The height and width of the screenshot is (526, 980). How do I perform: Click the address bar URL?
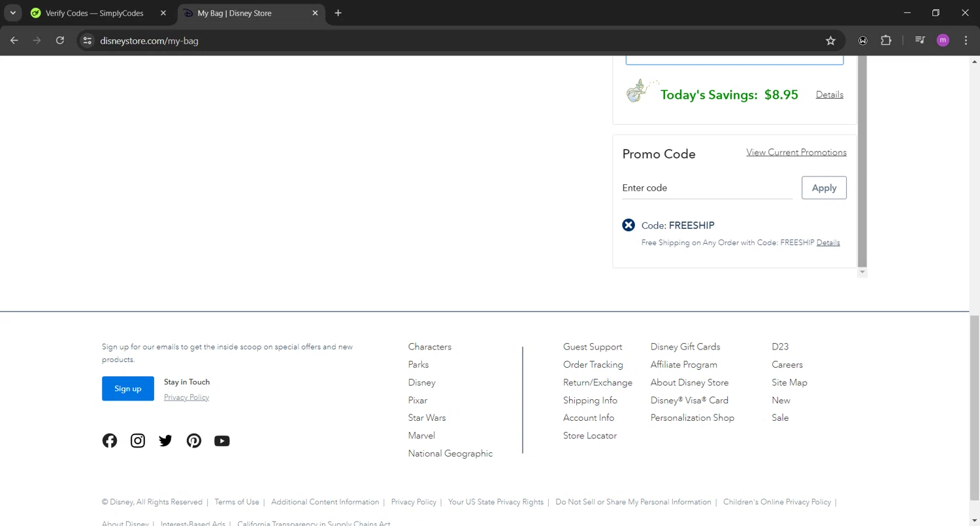tap(149, 41)
